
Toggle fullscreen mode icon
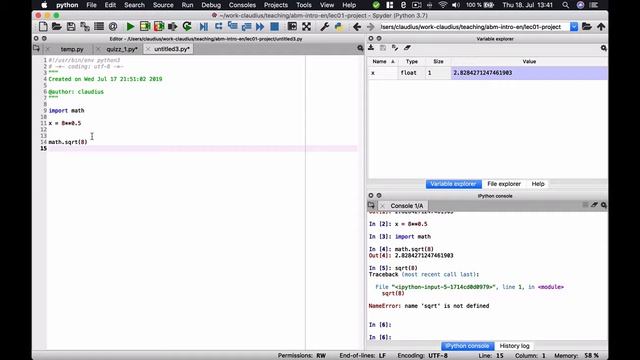coord(307,27)
